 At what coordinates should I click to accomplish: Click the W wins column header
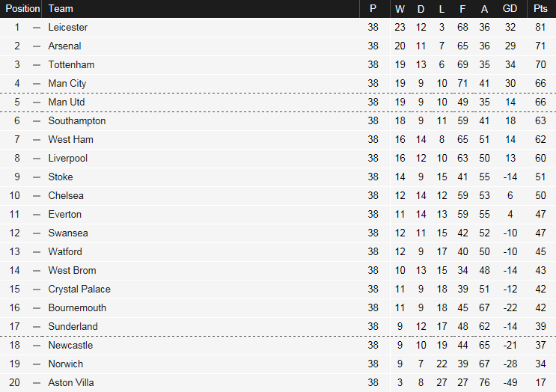(x=400, y=8)
